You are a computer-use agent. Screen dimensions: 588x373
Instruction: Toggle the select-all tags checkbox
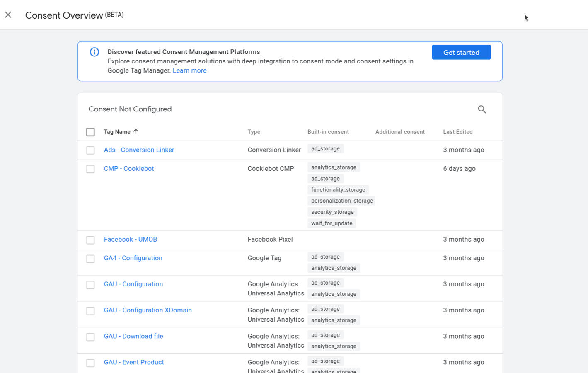90,132
